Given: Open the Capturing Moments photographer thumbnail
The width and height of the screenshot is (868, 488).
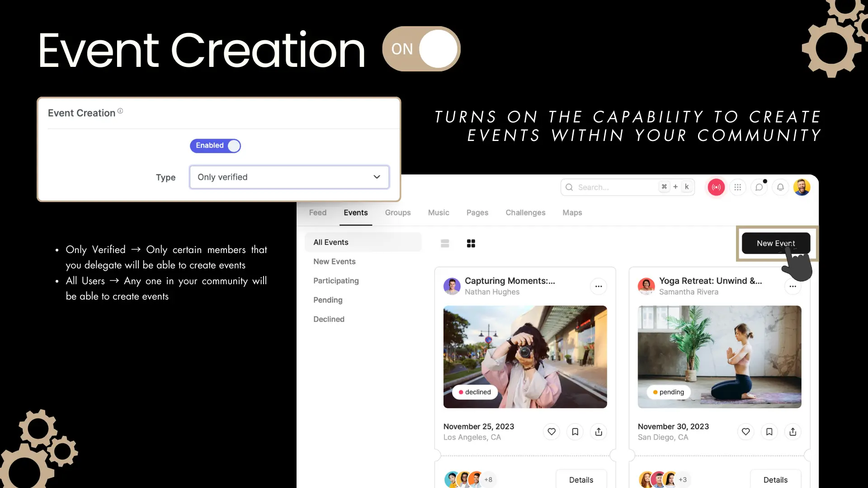Looking at the screenshot, I should (x=525, y=357).
